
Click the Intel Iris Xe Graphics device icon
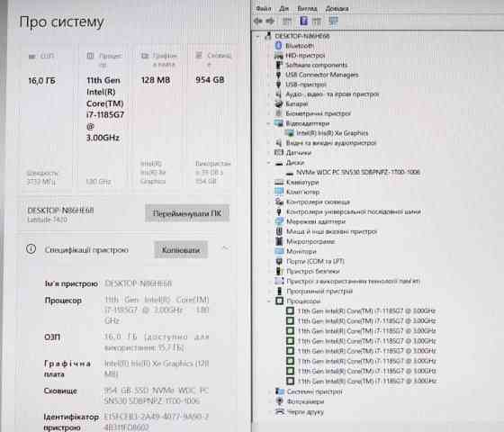coord(290,133)
